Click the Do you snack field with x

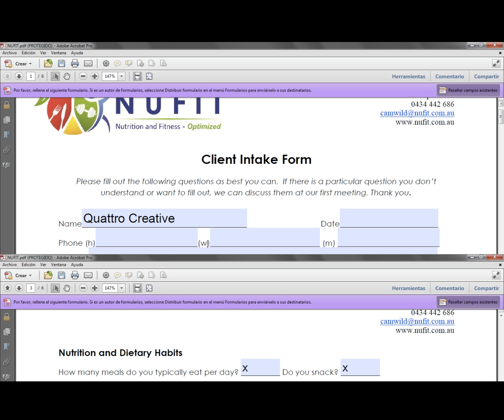coord(360,367)
